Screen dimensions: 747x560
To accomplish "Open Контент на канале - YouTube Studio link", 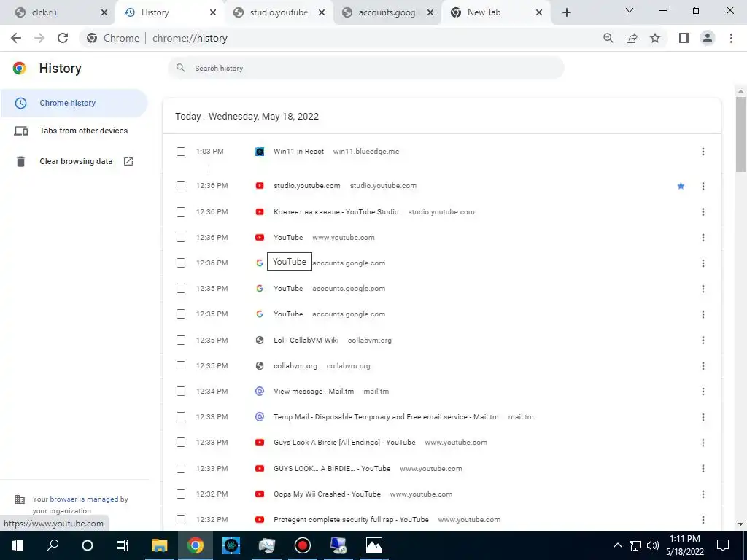I will 336,212.
